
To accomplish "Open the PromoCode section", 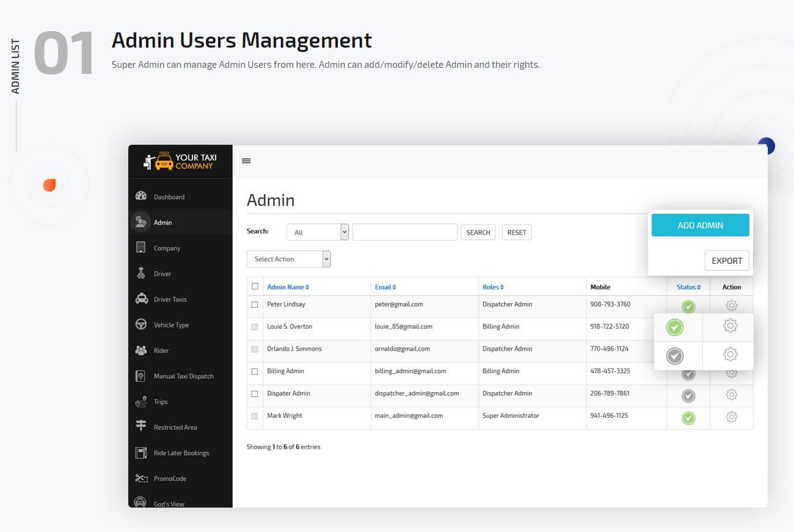I will pos(140,478).
